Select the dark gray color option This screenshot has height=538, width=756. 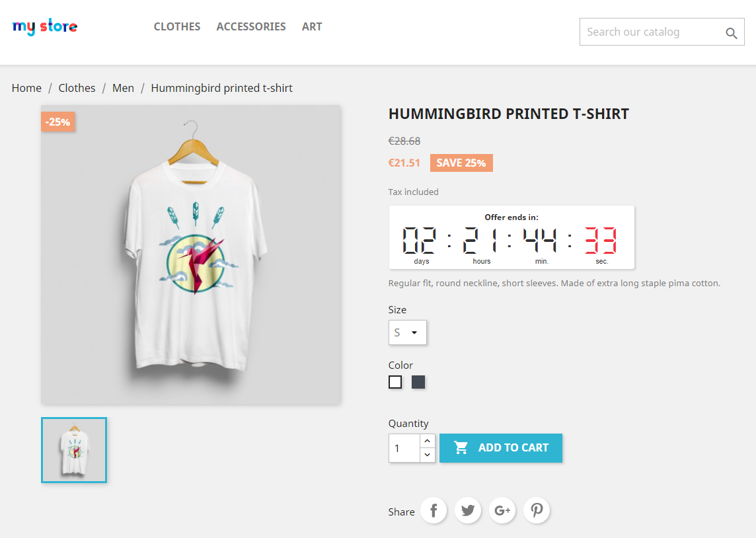pos(418,382)
